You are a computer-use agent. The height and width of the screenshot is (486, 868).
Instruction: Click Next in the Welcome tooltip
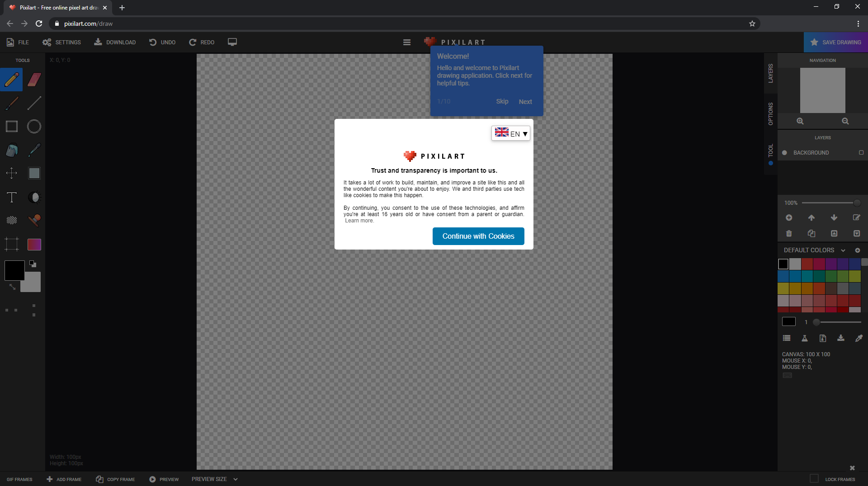coord(525,102)
